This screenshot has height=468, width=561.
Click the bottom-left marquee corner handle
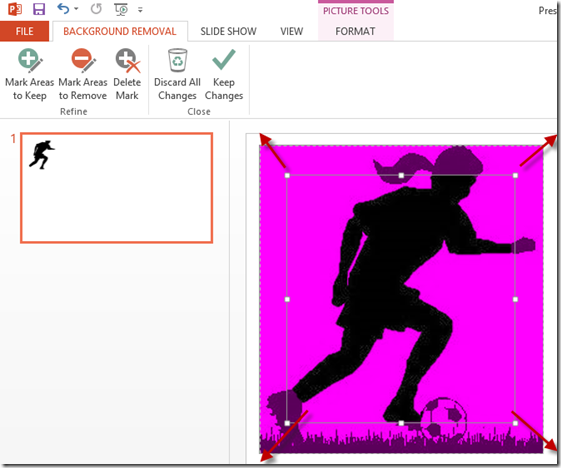pyautogui.click(x=287, y=423)
